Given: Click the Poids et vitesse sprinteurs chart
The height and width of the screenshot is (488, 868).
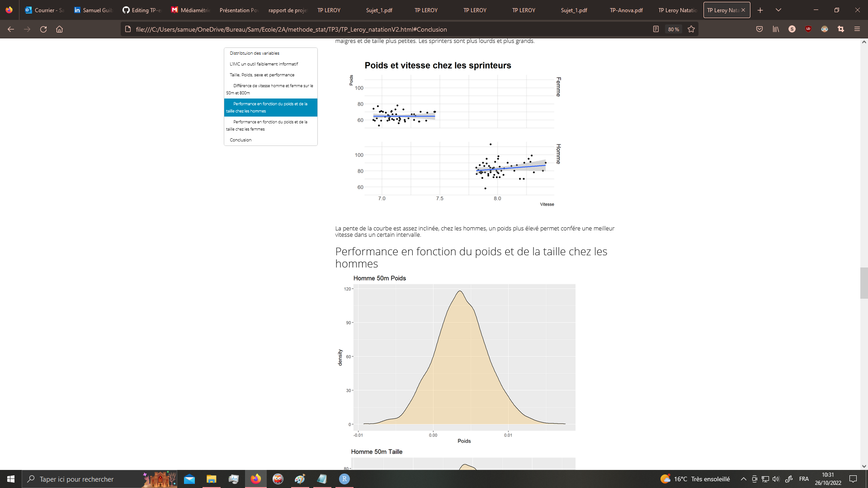Looking at the screenshot, I should tap(454, 135).
